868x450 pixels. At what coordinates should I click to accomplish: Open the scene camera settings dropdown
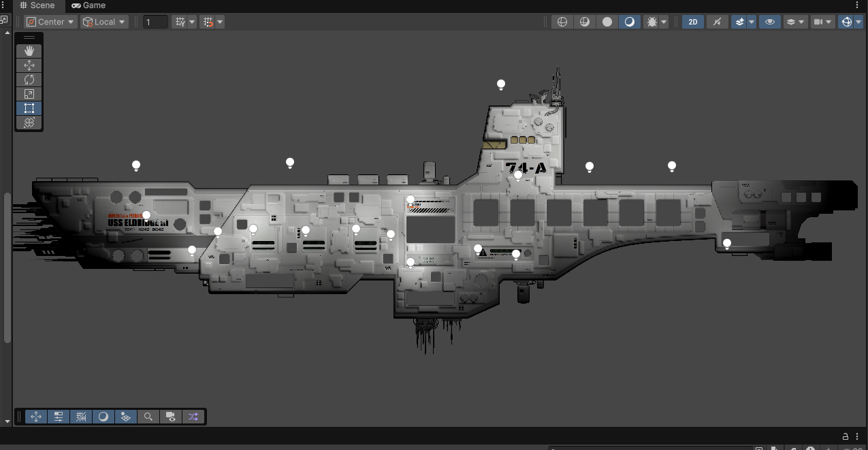822,22
